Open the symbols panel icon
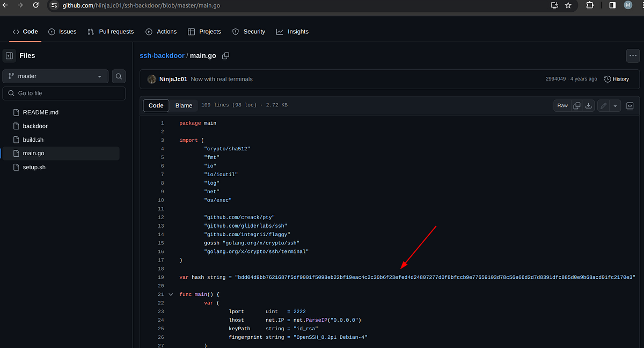 tap(631, 106)
